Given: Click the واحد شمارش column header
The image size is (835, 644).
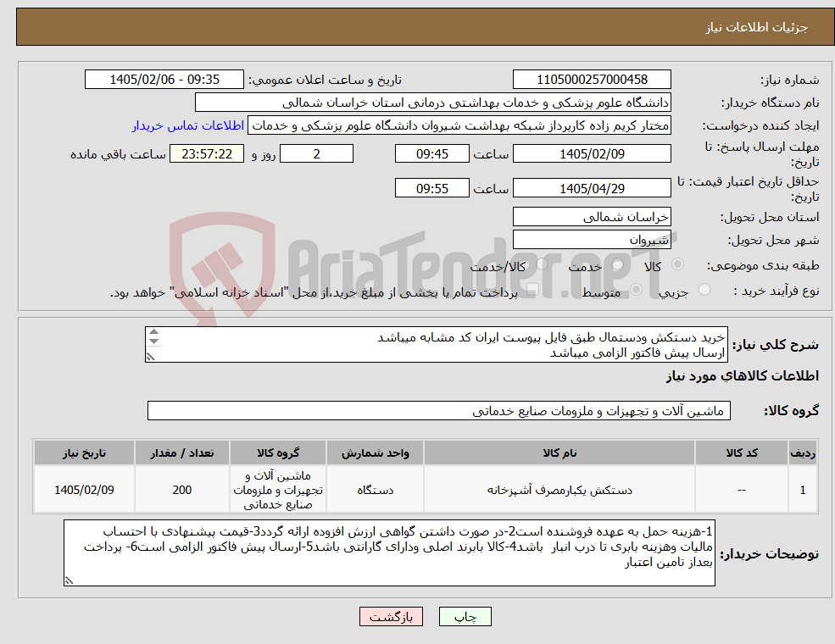Looking at the screenshot, I should coord(375,453).
